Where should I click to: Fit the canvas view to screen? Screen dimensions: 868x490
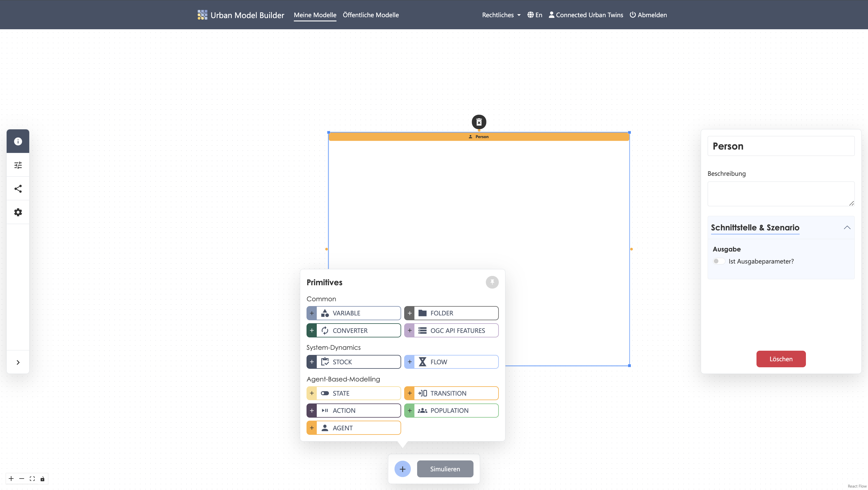pyautogui.click(x=32, y=479)
